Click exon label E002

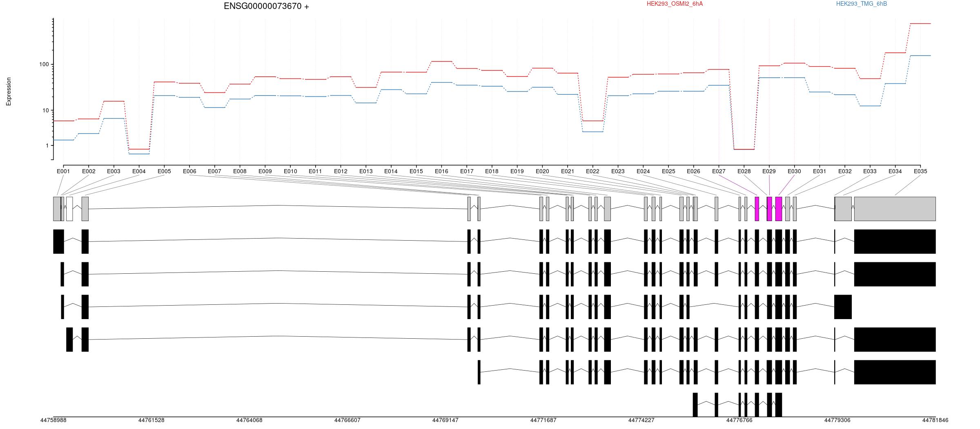tap(89, 171)
